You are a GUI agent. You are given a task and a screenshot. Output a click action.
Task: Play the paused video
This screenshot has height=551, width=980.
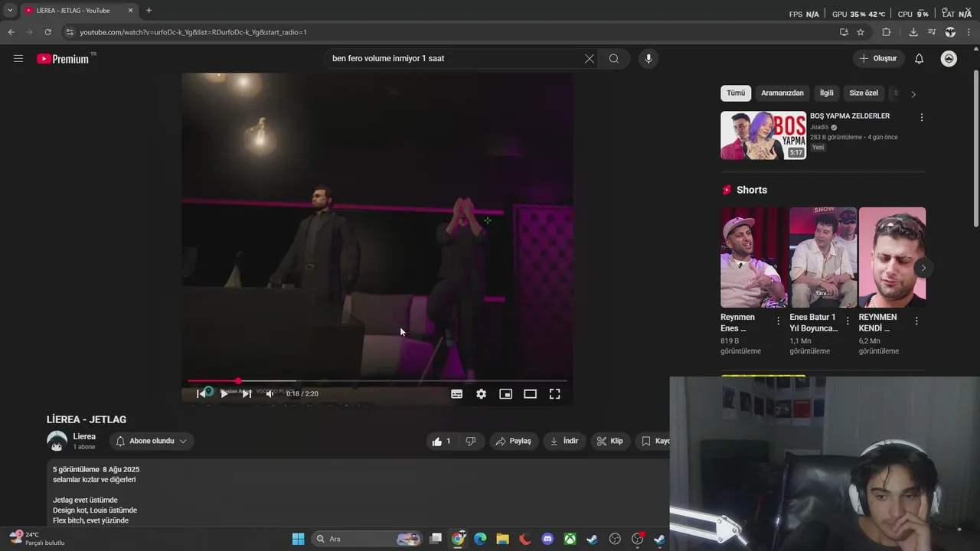[x=224, y=393]
